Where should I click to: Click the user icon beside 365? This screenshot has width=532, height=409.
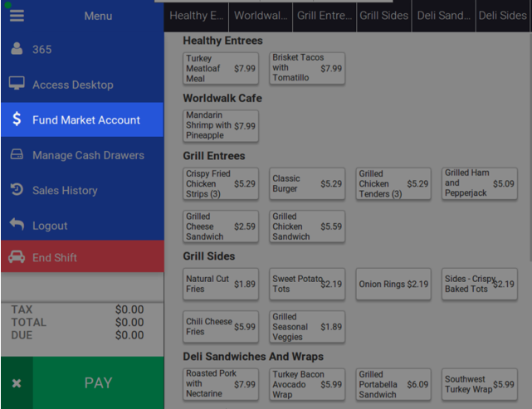pos(16,50)
